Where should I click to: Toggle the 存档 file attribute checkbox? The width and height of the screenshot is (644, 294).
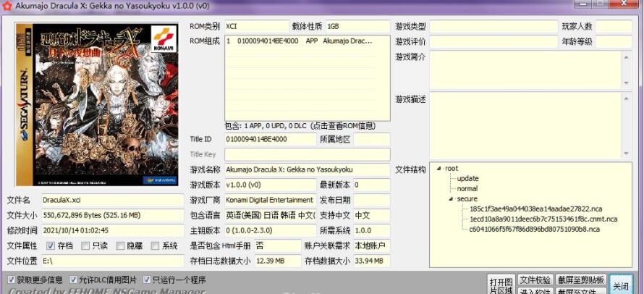tap(51, 246)
